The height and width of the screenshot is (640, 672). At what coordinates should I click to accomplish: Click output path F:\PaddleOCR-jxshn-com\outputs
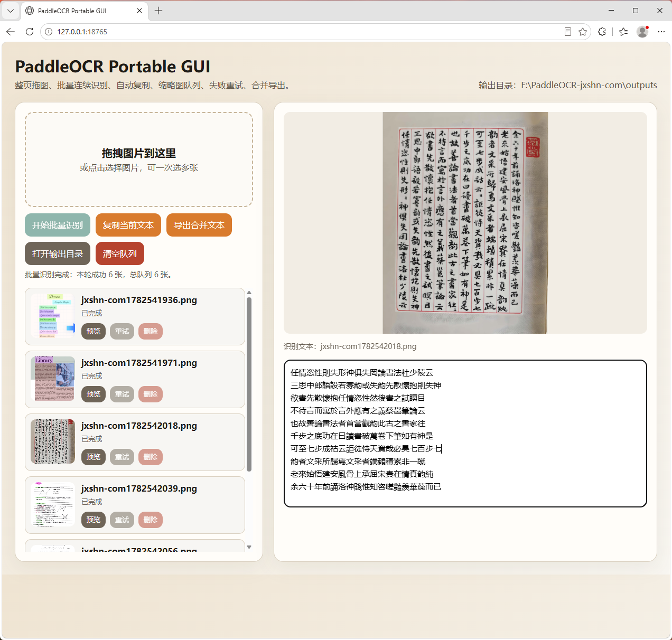click(x=589, y=86)
